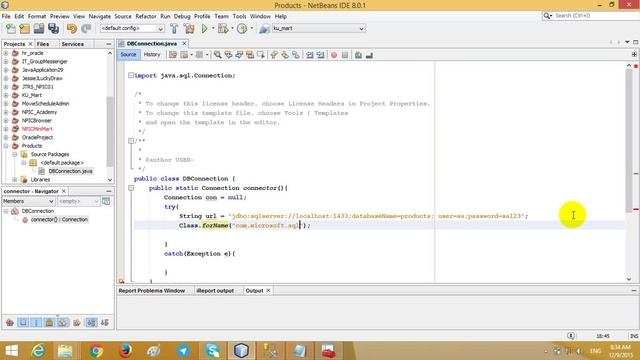Click the Shift Line Left icon
Screen dimensions: 640x360
coord(310,55)
